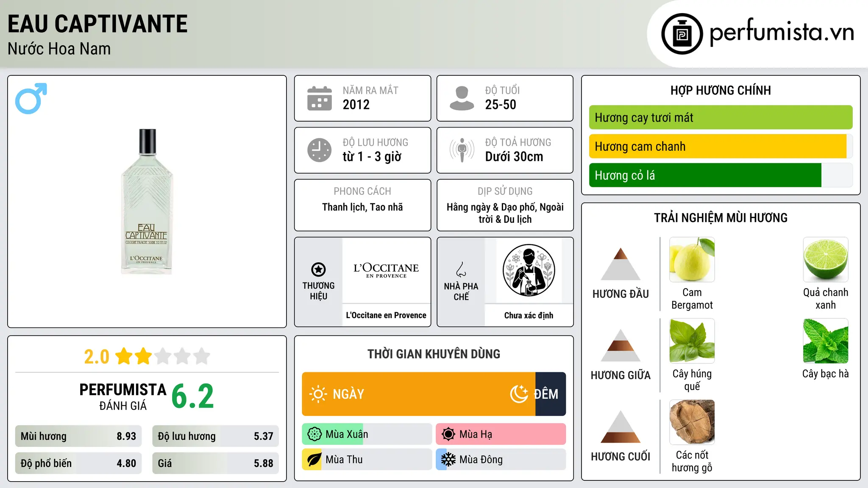Click the Quả chanh xanh lime image
Viewport: 868px width, 488px height.
pyautogui.click(x=826, y=260)
